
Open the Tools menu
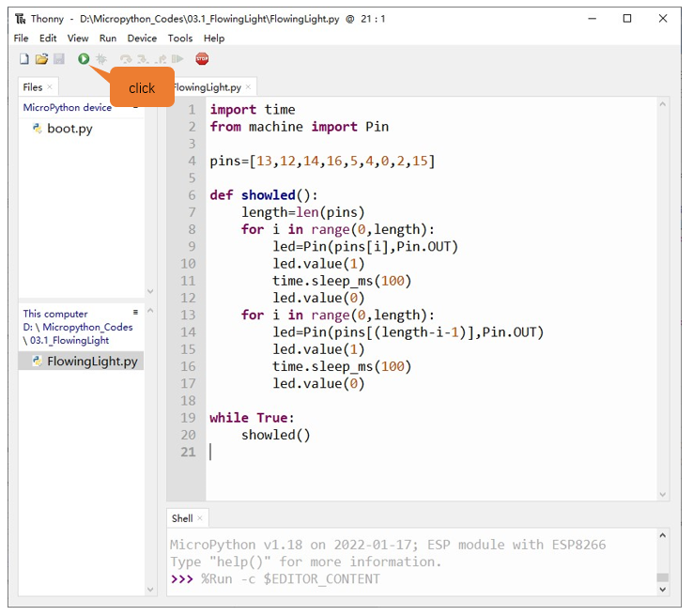[180, 38]
